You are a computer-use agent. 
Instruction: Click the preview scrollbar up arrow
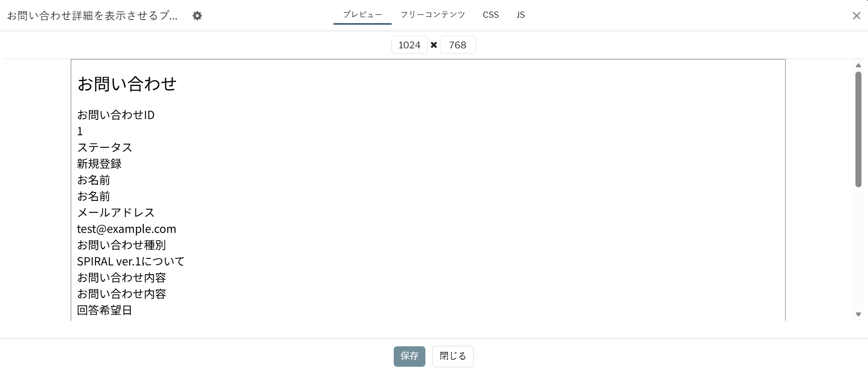pyautogui.click(x=858, y=66)
